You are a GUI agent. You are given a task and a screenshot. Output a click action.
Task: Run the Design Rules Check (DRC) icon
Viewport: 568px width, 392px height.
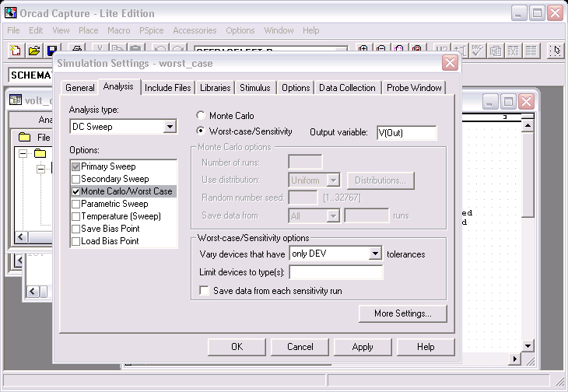[477, 51]
